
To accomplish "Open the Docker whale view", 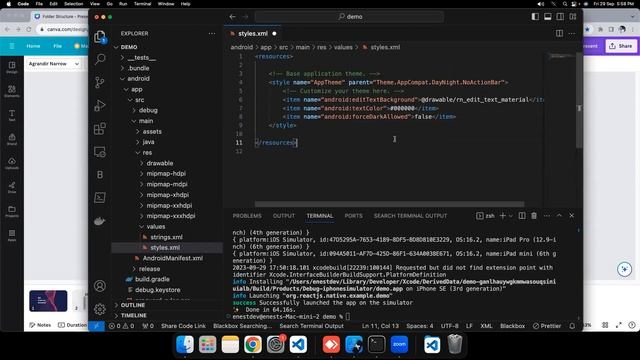I will click(x=100, y=221).
